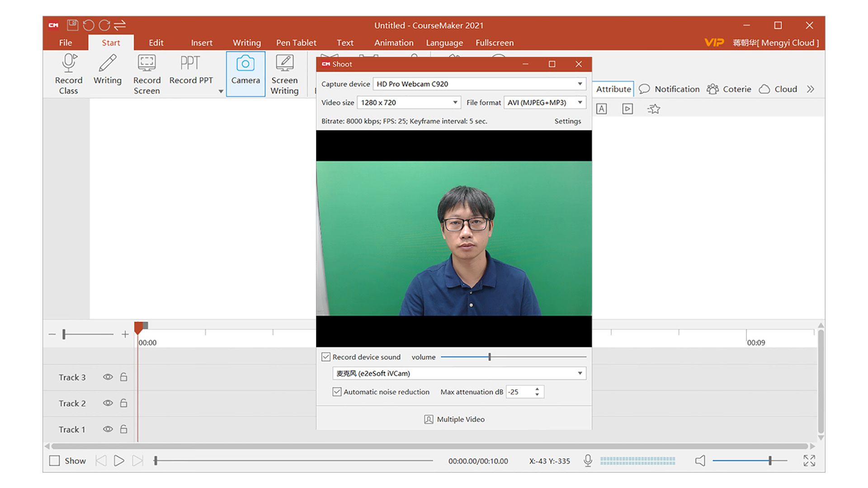Lock Track 3
This screenshot has height=488, width=868.
coord(123,377)
